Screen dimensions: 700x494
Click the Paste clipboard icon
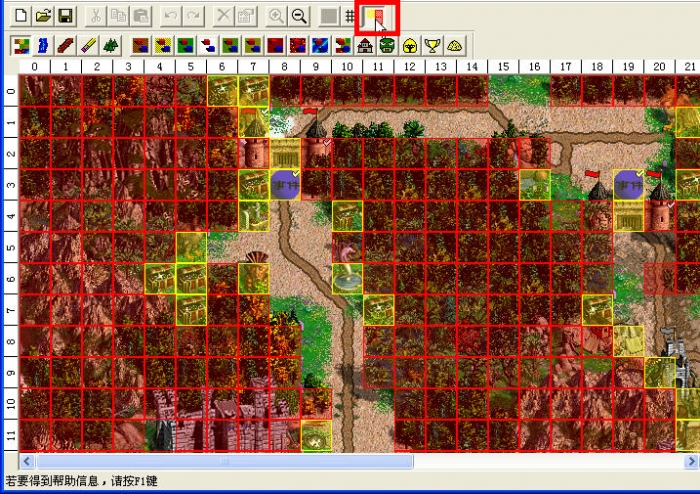click(x=141, y=16)
